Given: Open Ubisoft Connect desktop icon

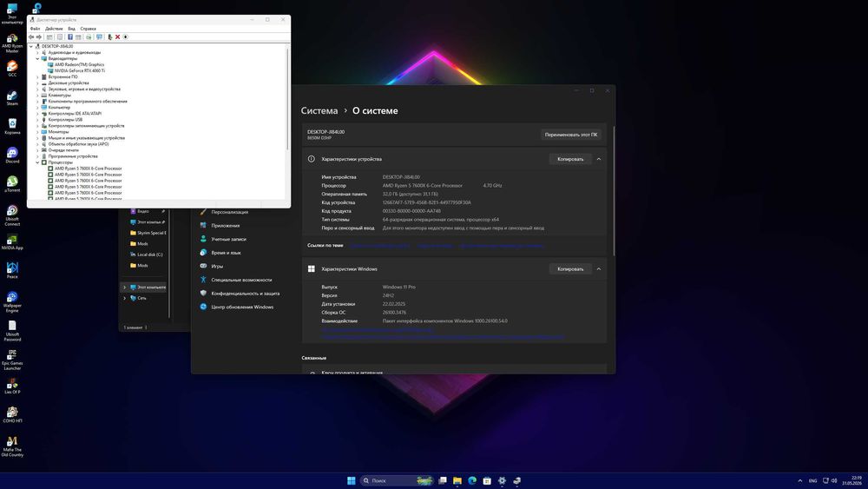Looking at the screenshot, I should (x=12, y=215).
